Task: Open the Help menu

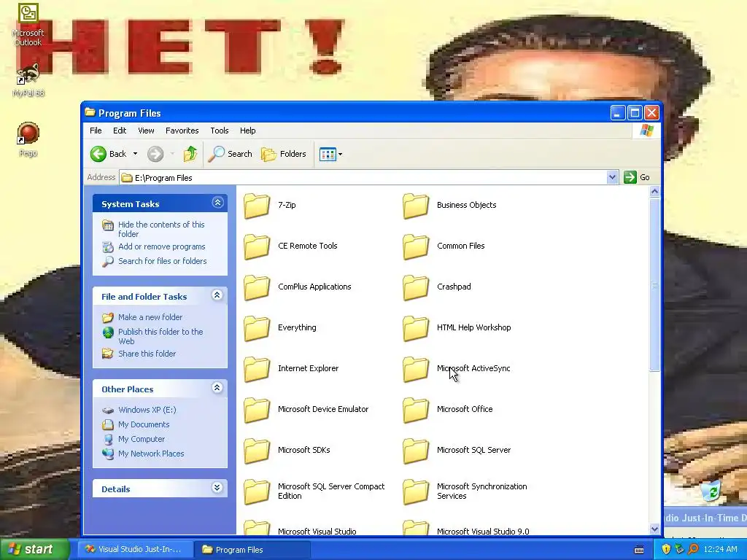Action: click(x=248, y=131)
